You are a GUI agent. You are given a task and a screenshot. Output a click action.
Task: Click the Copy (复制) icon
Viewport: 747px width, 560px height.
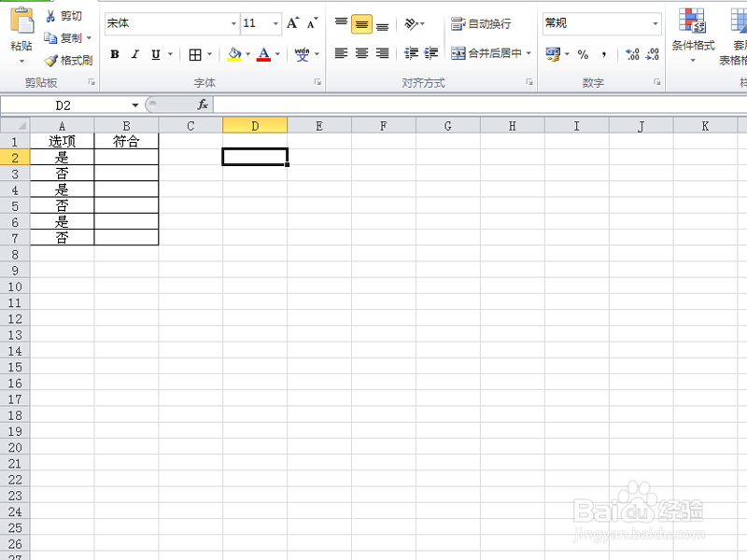(x=50, y=37)
